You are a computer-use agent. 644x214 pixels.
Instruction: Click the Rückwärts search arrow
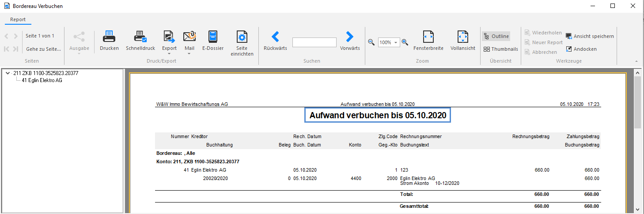275,36
